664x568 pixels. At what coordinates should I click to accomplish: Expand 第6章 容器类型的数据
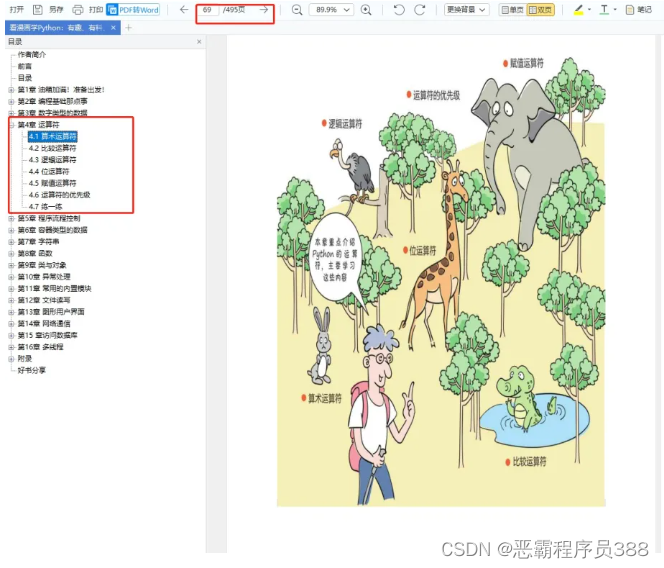tap(11, 230)
